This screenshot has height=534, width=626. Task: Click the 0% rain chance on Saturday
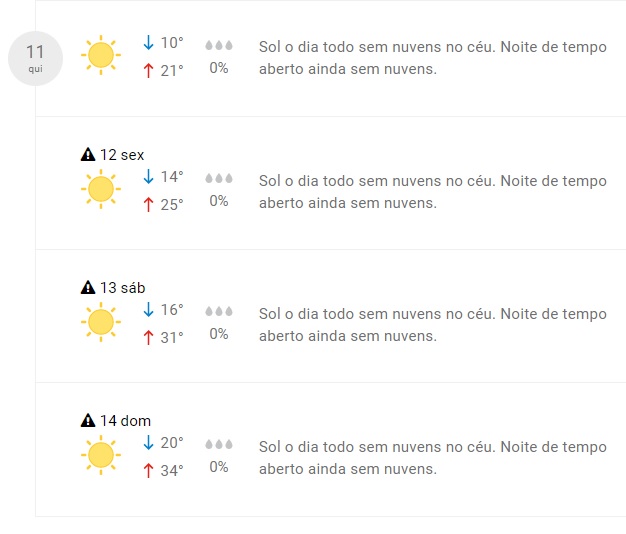(218, 334)
